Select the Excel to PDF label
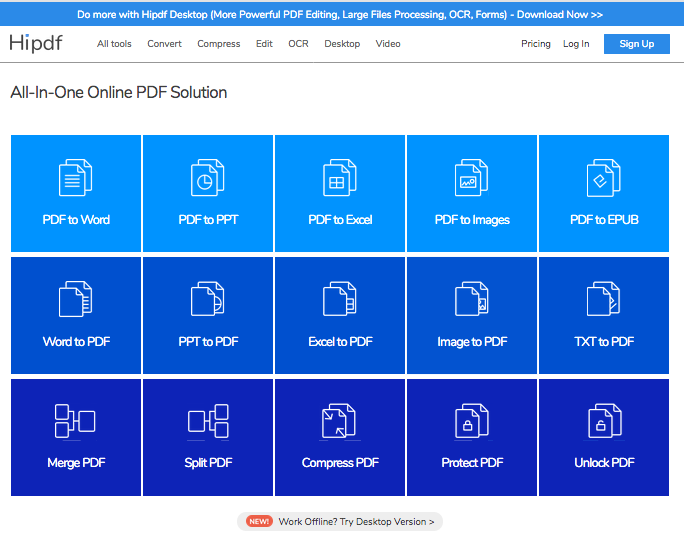Image resolution: width=684 pixels, height=546 pixels. 340,341
